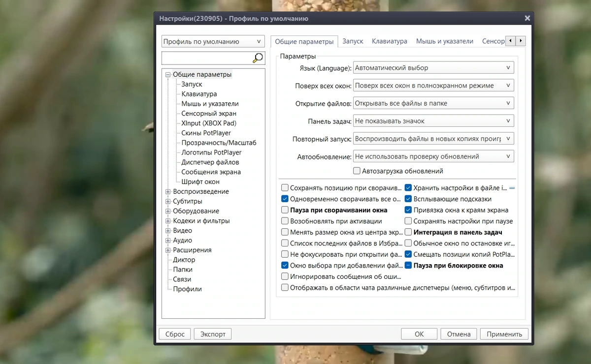Click the settings search input field
591x364 pixels.
(207, 58)
